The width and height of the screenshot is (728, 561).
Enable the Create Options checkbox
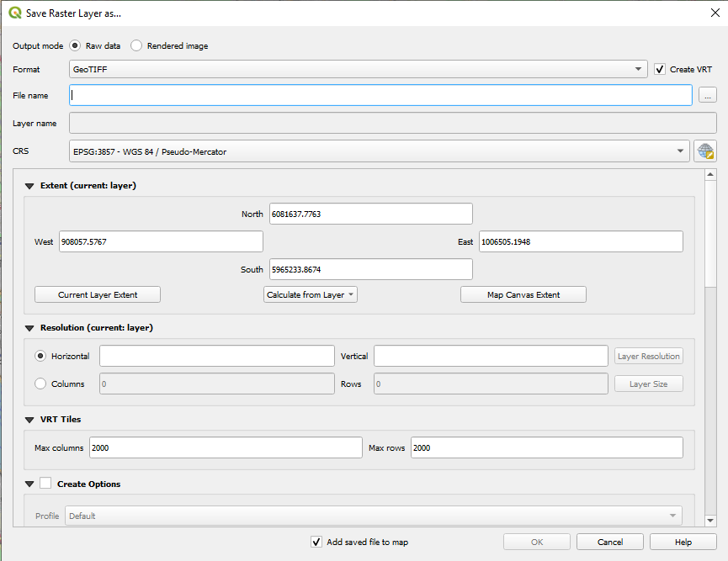click(x=46, y=484)
